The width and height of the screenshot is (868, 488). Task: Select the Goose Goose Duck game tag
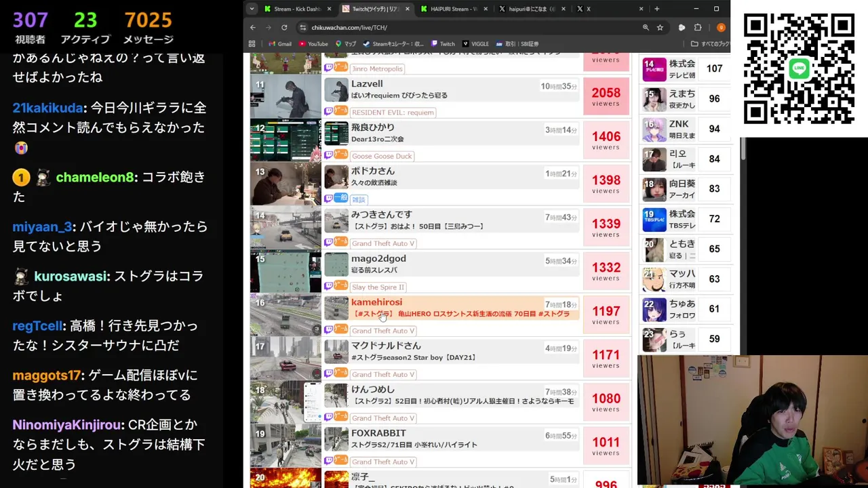point(382,156)
